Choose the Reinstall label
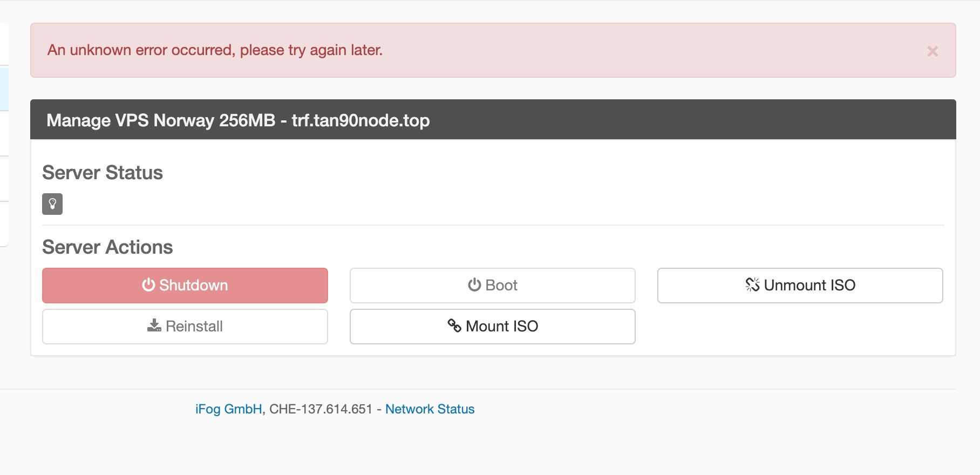 click(x=194, y=326)
